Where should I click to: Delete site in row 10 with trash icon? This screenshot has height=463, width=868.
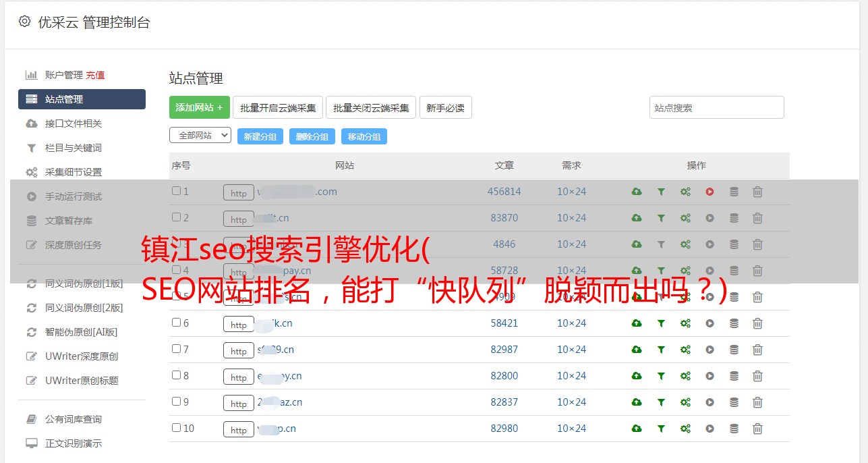coord(757,429)
